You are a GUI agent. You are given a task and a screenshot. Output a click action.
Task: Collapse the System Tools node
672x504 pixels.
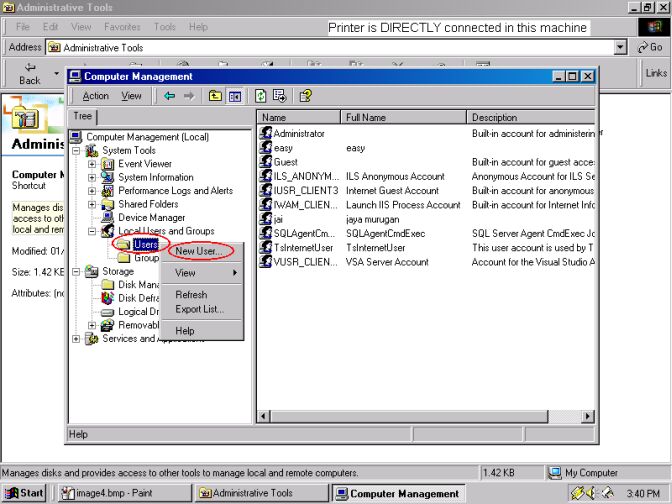77,151
